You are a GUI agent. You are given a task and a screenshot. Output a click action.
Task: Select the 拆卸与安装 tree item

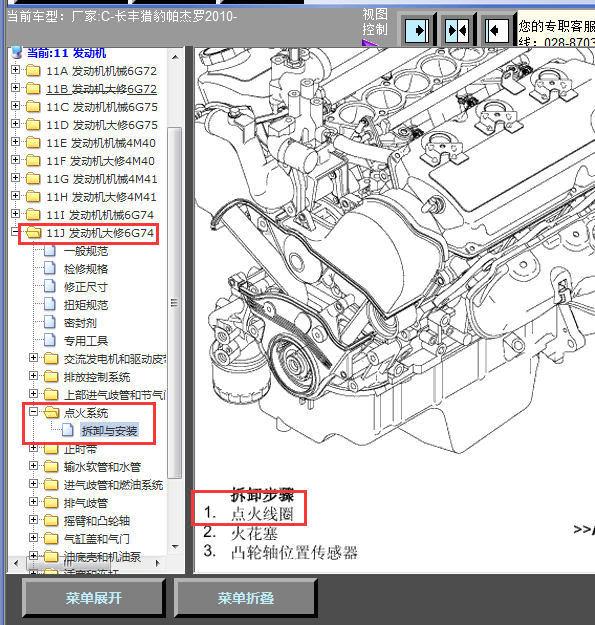(x=109, y=430)
